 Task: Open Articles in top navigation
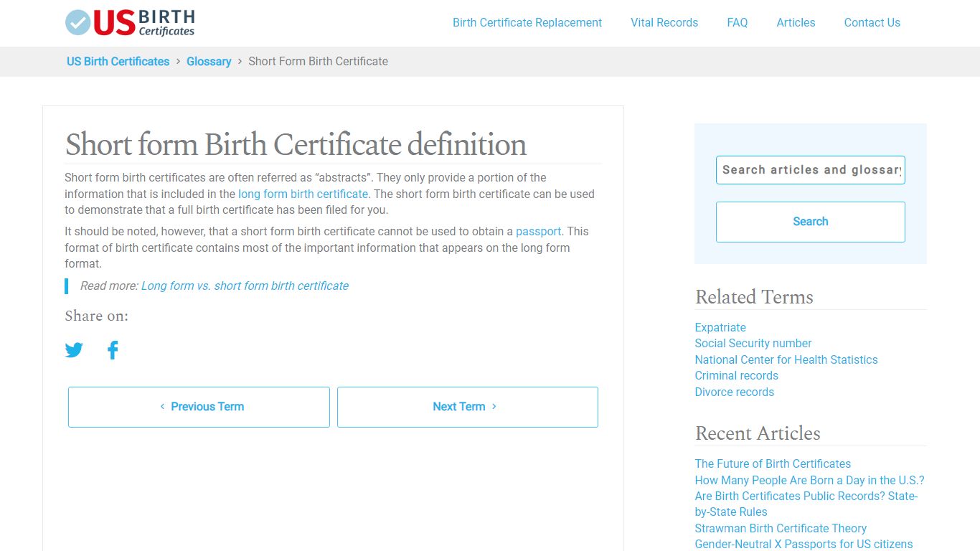tap(796, 22)
